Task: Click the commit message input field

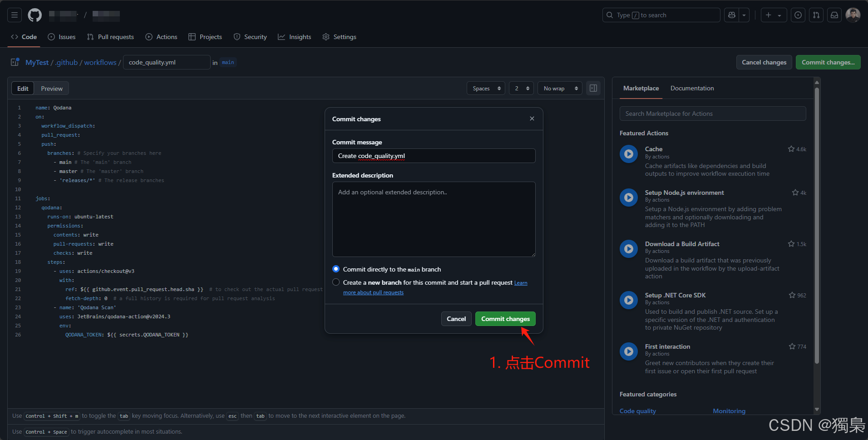Action: point(433,156)
